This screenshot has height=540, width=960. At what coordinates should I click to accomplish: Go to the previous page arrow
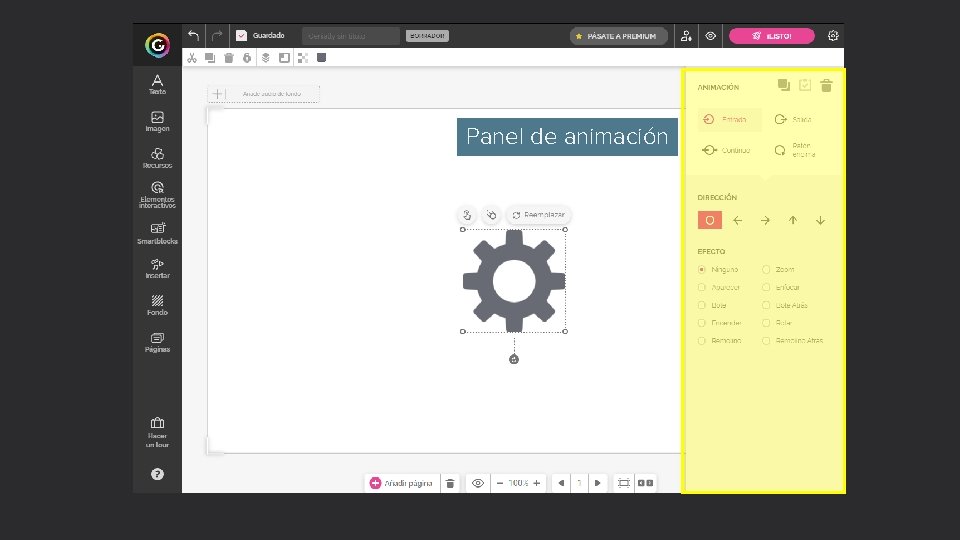click(x=561, y=483)
